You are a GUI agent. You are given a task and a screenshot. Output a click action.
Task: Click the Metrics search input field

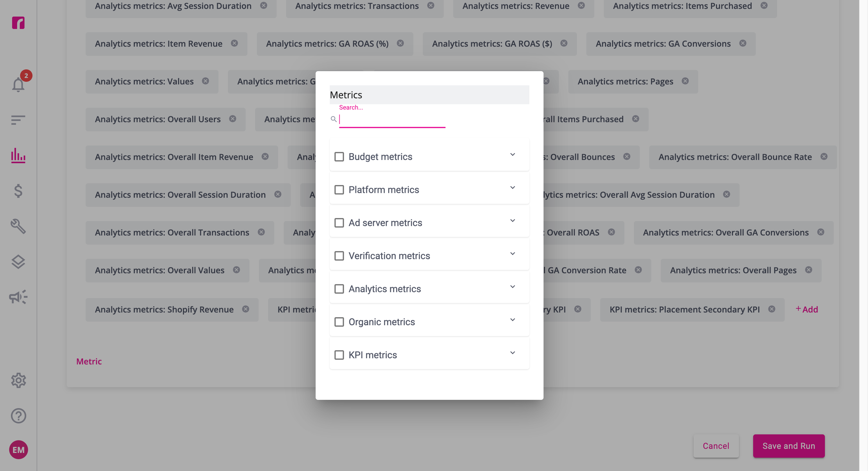tap(392, 119)
